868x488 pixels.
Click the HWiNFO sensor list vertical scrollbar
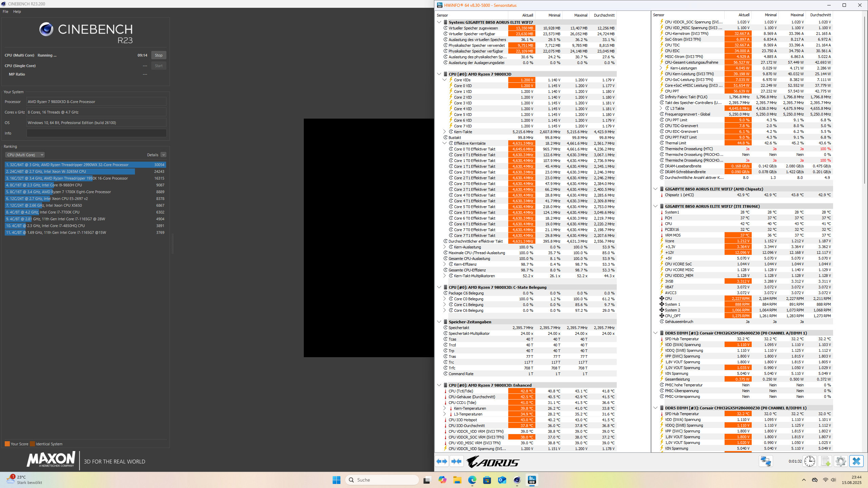pos(865,102)
